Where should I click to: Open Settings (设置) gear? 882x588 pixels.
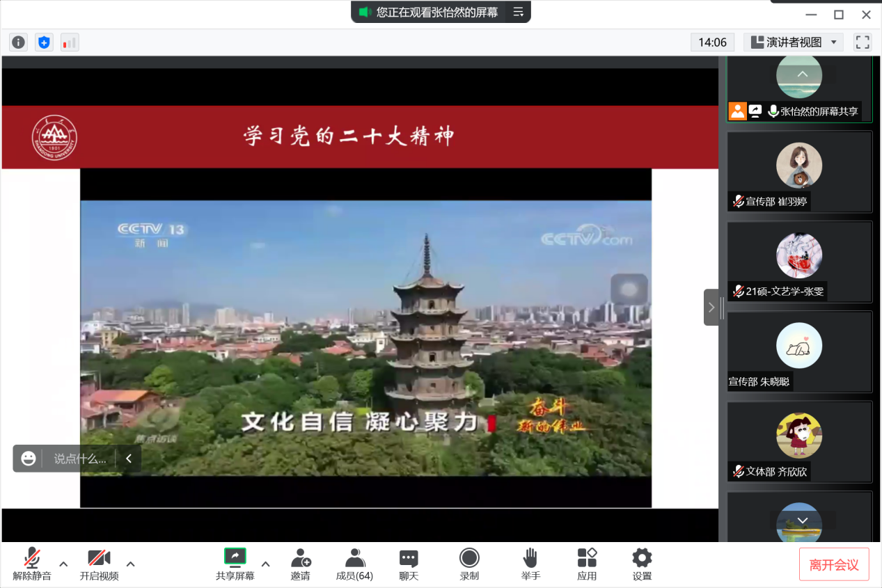click(x=642, y=564)
